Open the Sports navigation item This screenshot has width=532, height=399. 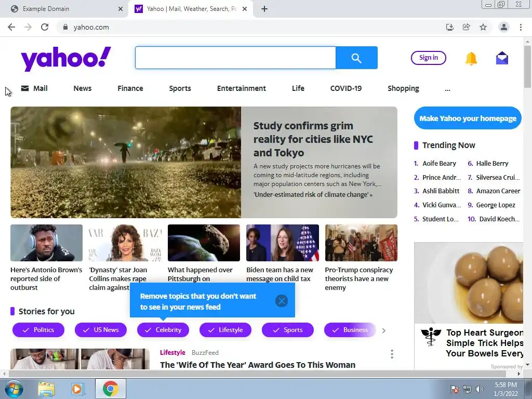coord(180,88)
